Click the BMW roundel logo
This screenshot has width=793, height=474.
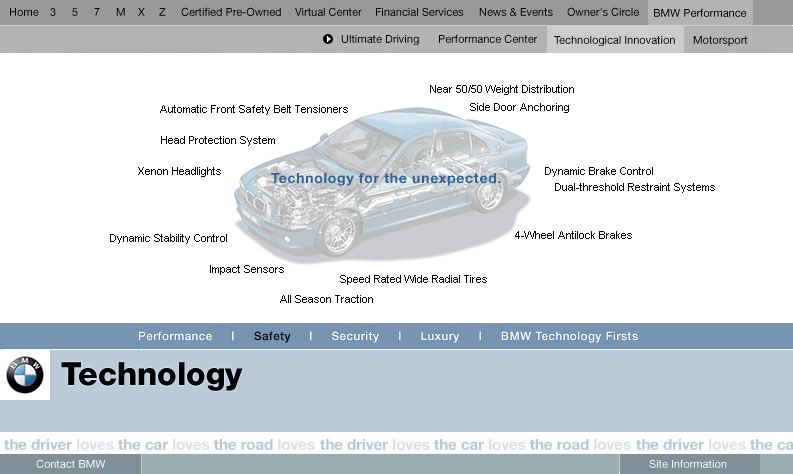tap(25, 375)
